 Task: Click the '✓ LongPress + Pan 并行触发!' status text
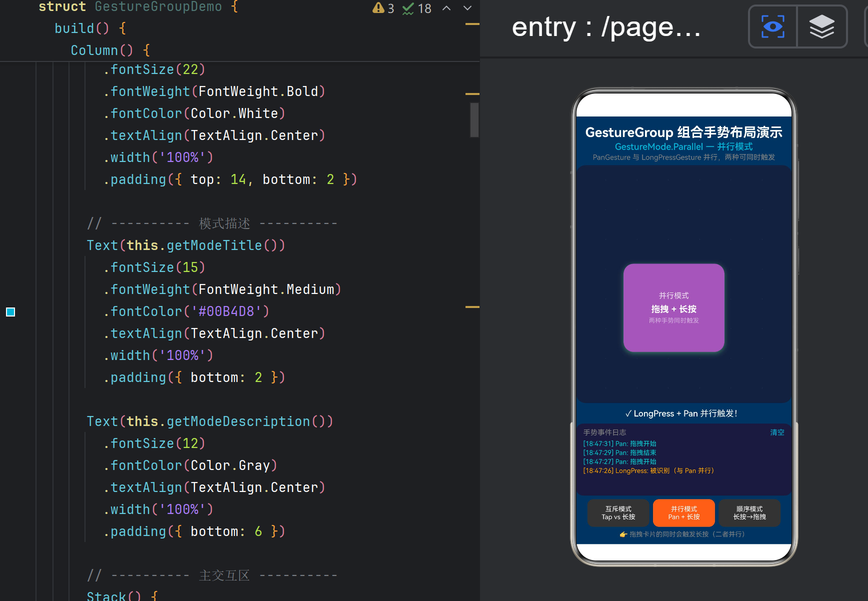coord(681,413)
